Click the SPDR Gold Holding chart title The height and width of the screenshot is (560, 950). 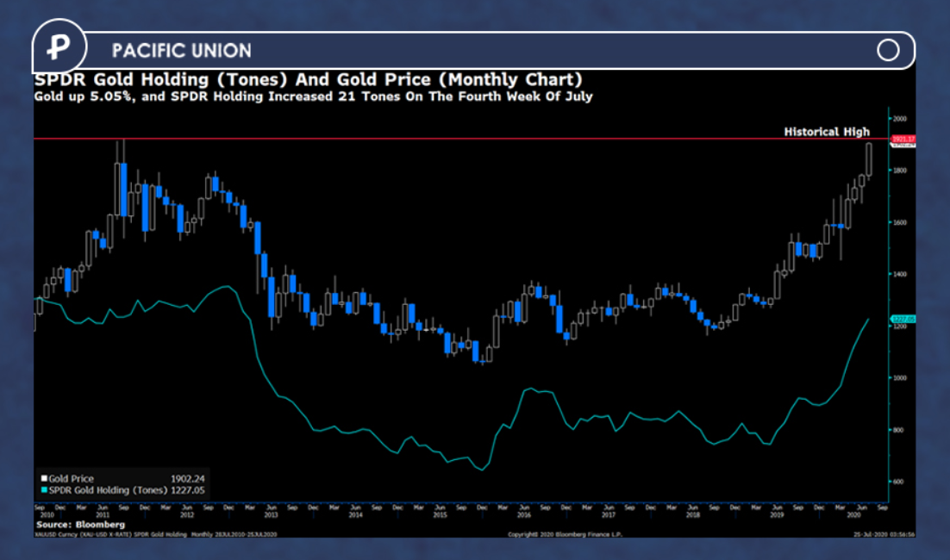click(x=308, y=79)
